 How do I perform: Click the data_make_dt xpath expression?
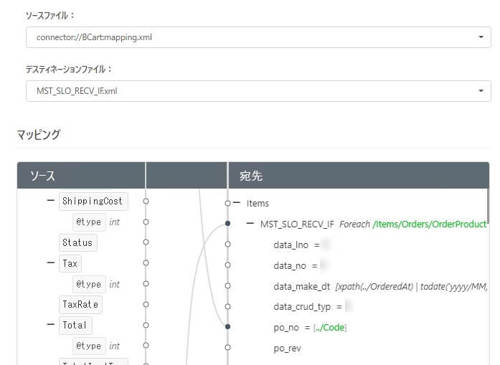click(411, 287)
